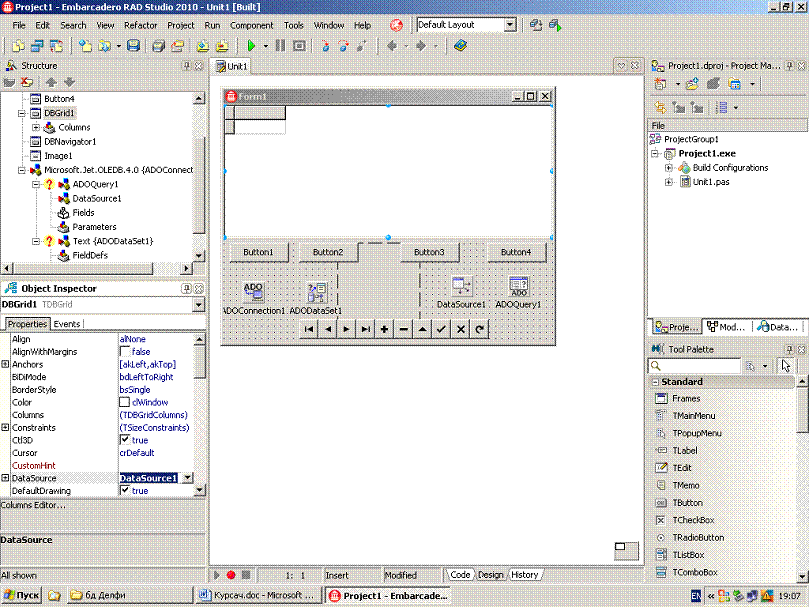
Task: Click the DBNavigator plus insert record button
Action: tap(384, 328)
